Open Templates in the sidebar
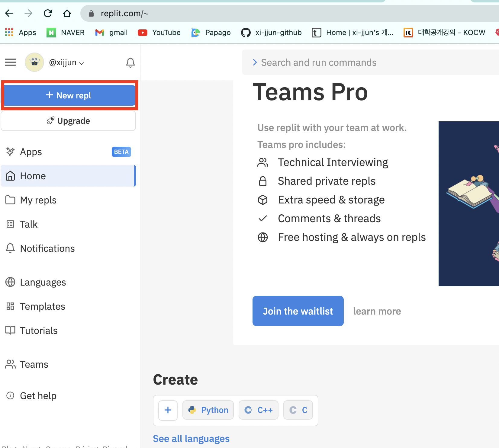The height and width of the screenshot is (448, 499). pyautogui.click(x=68, y=306)
